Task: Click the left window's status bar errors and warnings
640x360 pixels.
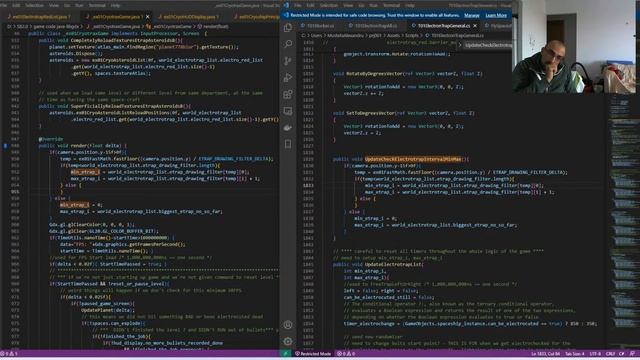Action: 9,353
